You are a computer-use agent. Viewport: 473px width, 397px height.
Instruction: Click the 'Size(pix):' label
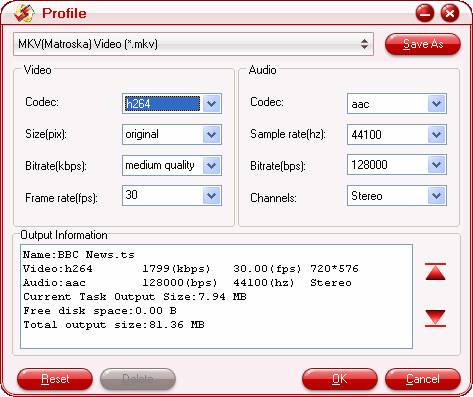point(46,134)
